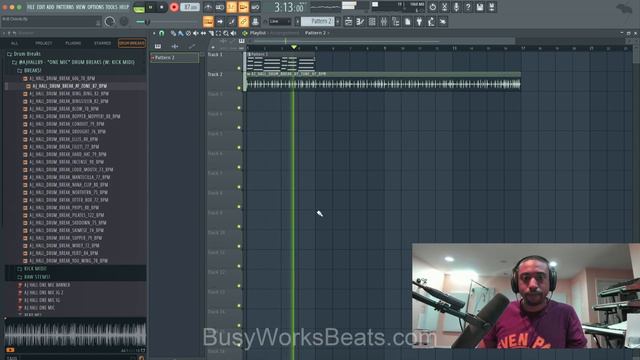Image resolution: width=640 pixels, height=360 pixels.
Task: Select the Zoom tool in Playlist
Action: tap(226, 33)
